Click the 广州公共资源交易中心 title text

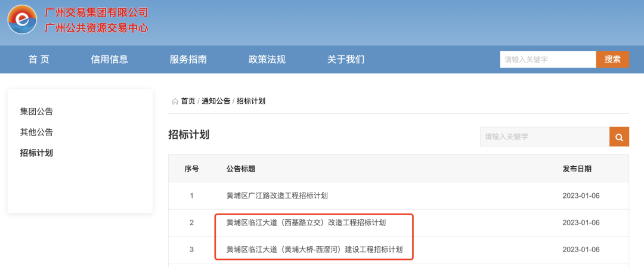coord(96,29)
